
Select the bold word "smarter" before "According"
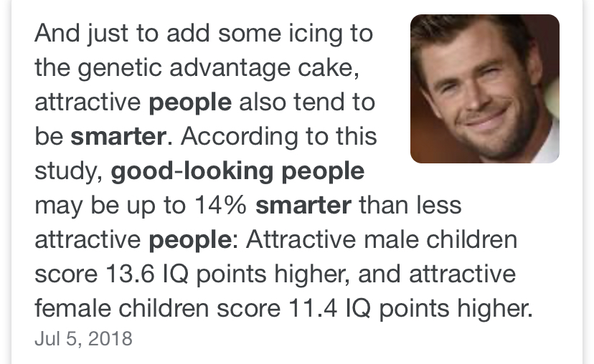coord(118,136)
